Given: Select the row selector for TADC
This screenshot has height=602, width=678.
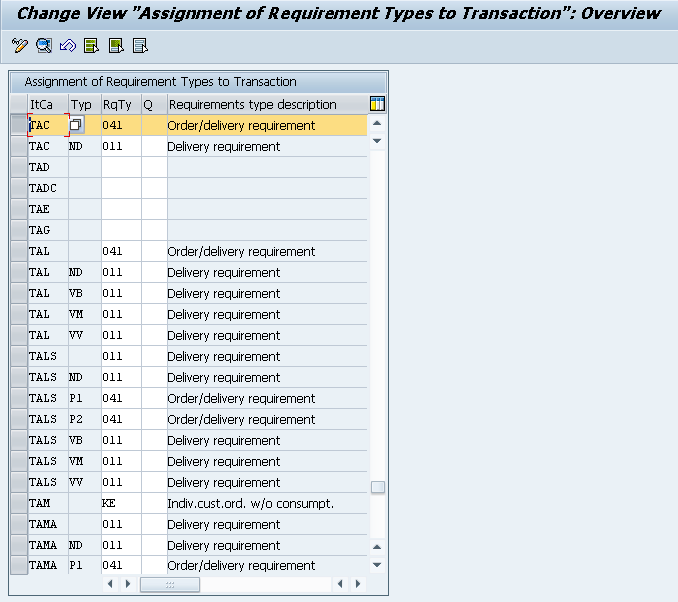Looking at the screenshot, I should [19, 188].
